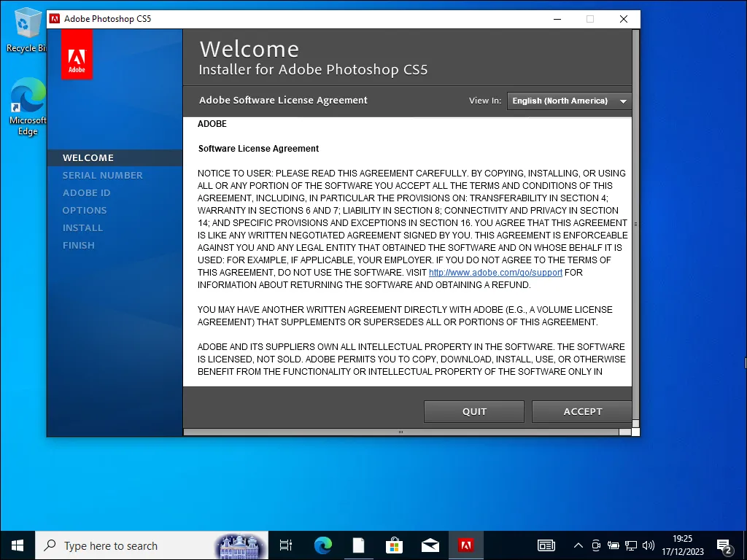The image size is (747, 560).
Task: Select the WELCOME step in sidebar
Action: (x=88, y=157)
